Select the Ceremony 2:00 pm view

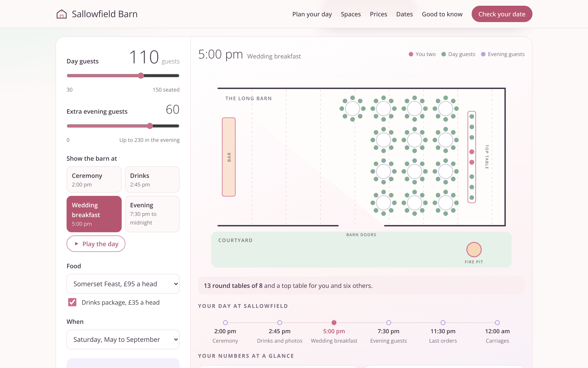(94, 180)
